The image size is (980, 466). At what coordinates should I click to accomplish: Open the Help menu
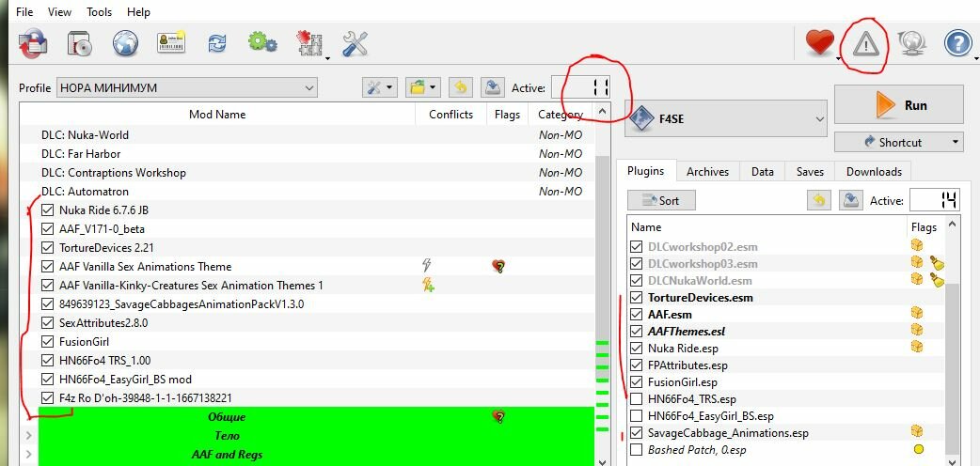click(138, 12)
